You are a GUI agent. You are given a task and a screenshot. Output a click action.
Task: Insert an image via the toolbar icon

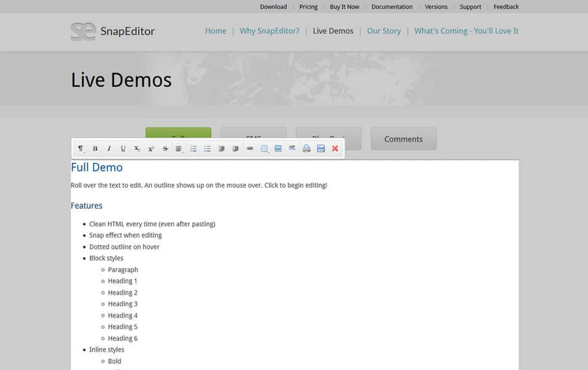coord(278,148)
